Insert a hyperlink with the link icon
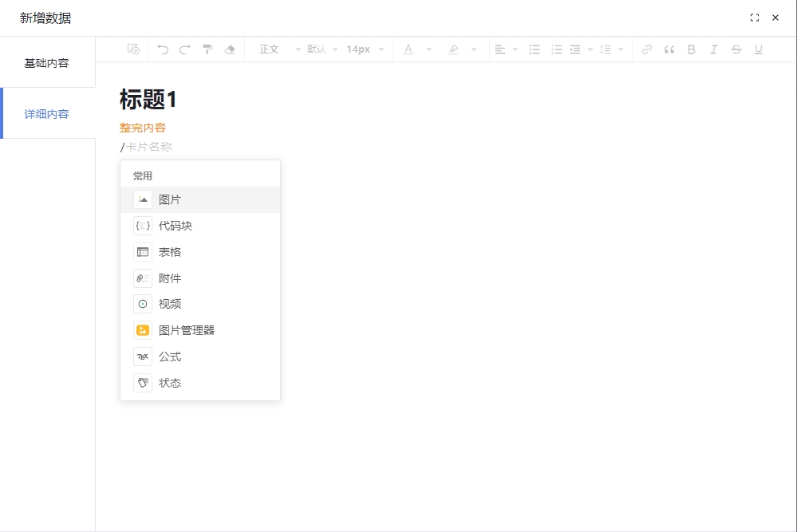The height and width of the screenshot is (532, 797). [647, 49]
